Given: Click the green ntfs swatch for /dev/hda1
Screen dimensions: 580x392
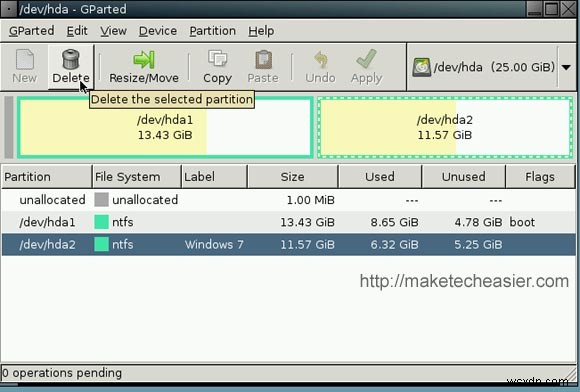Looking at the screenshot, I should point(101,222).
